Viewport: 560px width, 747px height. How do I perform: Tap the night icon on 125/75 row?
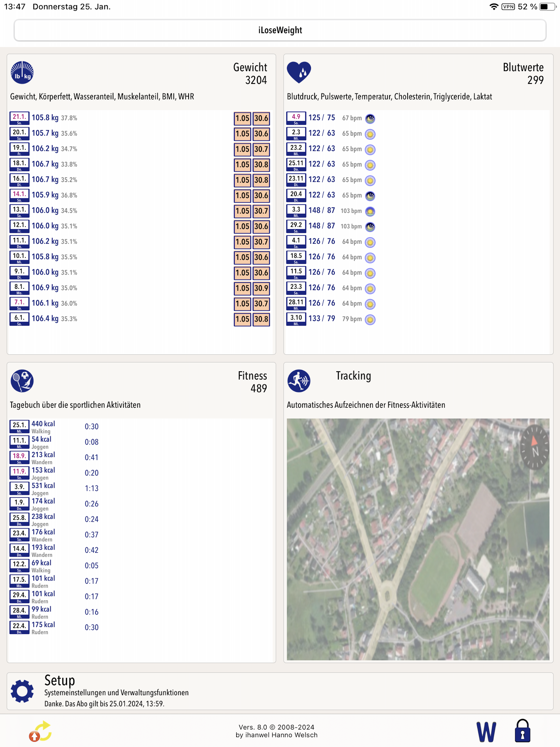(x=370, y=119)
